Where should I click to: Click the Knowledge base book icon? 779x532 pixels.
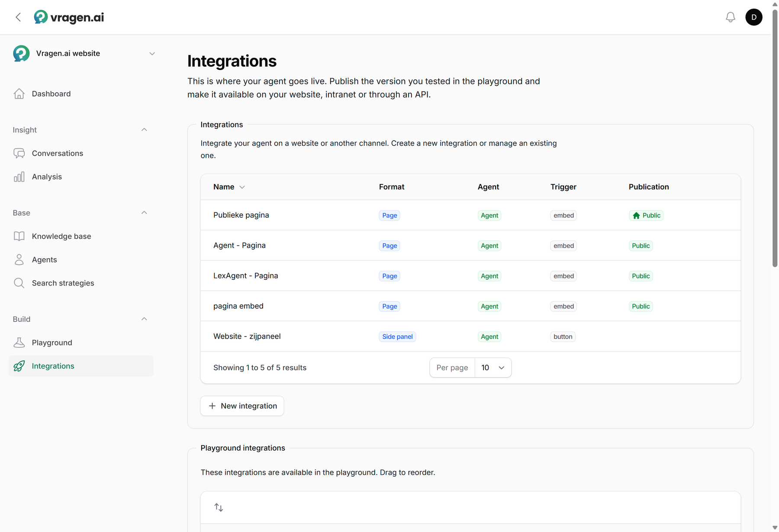19,236
